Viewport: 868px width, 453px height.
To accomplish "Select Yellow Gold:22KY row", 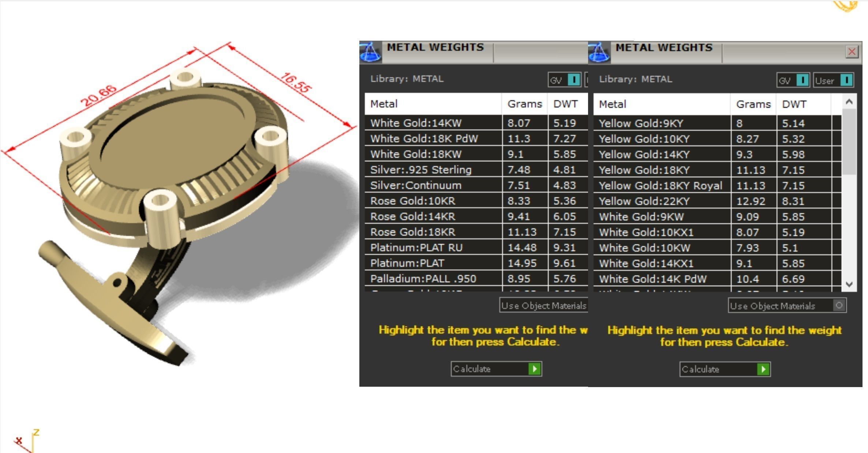I will [x=644, y=201].
